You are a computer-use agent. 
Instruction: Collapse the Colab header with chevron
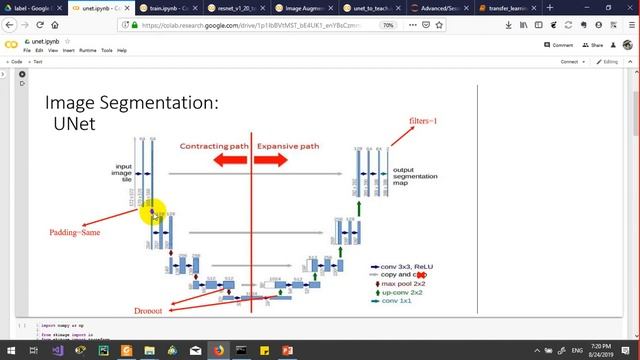pyautogui.click(x=630, y=62)
